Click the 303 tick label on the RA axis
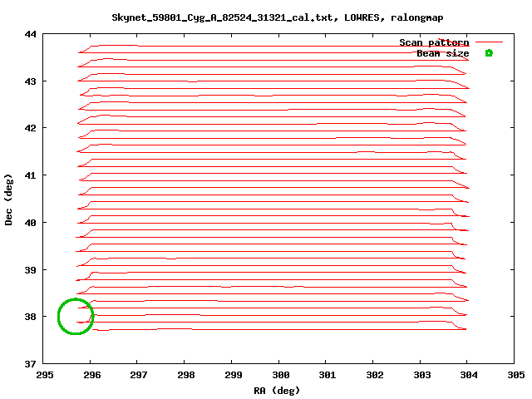The height and width of the screenshot is (399, 532). click(421, 375)
